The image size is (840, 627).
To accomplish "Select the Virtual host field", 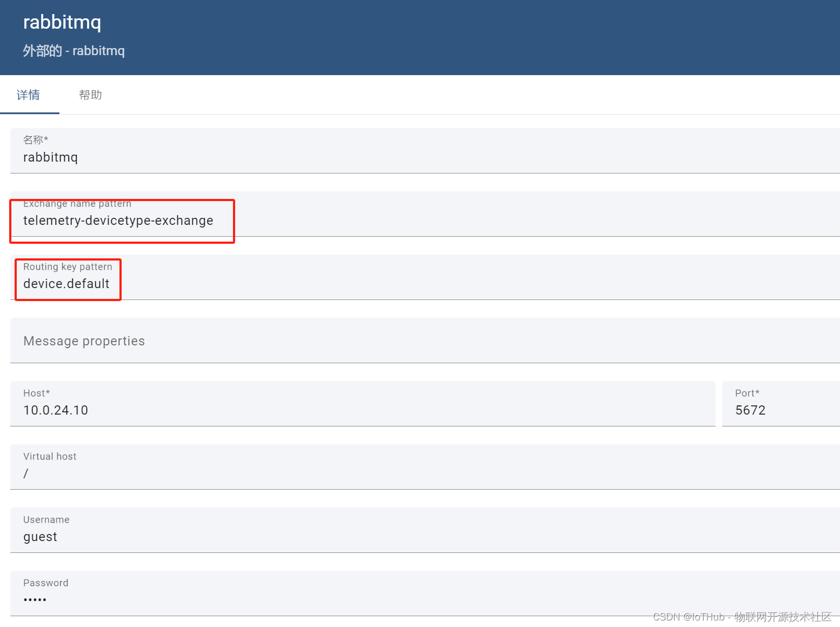I will click(425, 467).
